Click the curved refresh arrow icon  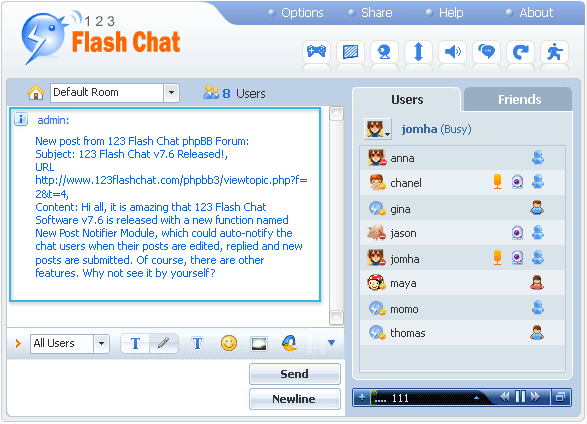point(521,52)
